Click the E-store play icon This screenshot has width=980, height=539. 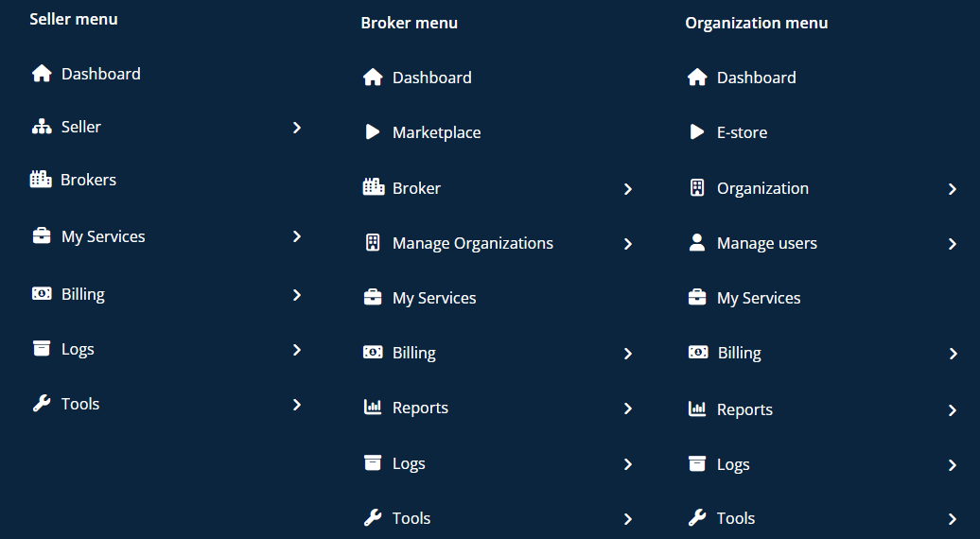[697, 131]
